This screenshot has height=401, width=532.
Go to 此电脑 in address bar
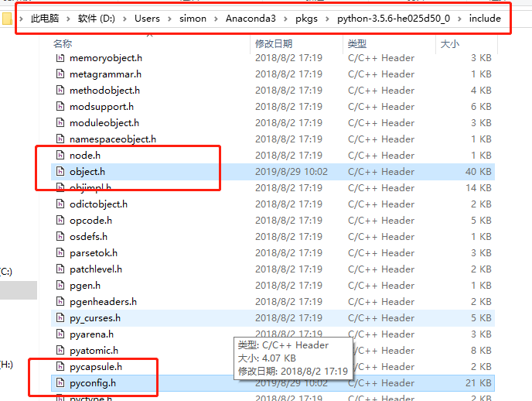coord(45,19)
